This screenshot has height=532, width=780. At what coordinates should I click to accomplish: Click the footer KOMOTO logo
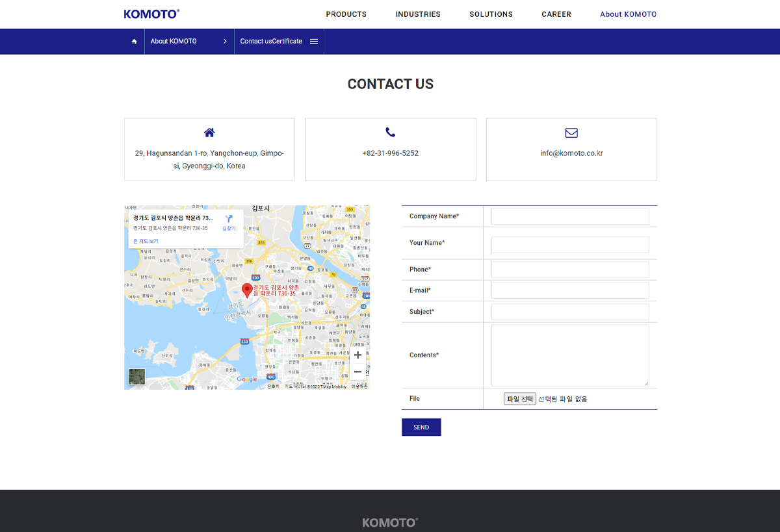pos(390,522)
